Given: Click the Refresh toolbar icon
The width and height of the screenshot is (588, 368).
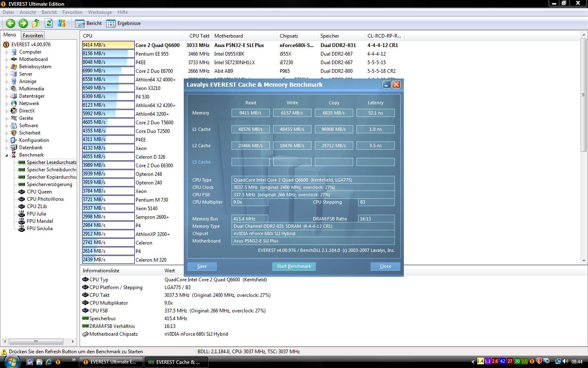Looking at the screenshot, I should [49, 23].
